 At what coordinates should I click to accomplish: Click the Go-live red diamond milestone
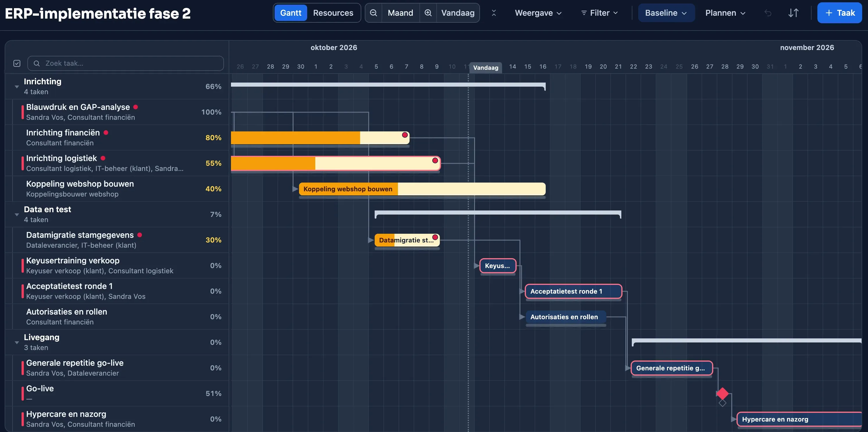click(x=722, y=393)
